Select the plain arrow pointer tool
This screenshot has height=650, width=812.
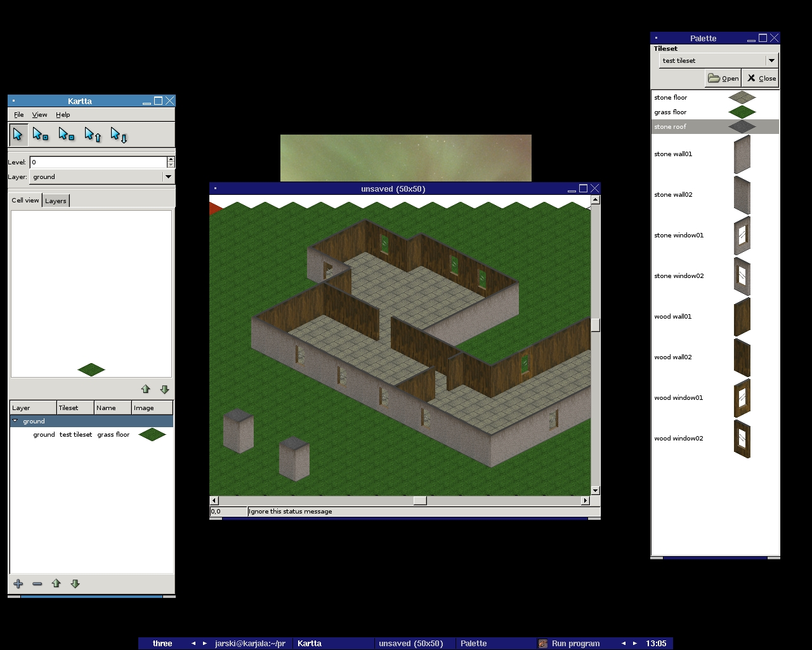coord(18,135)
